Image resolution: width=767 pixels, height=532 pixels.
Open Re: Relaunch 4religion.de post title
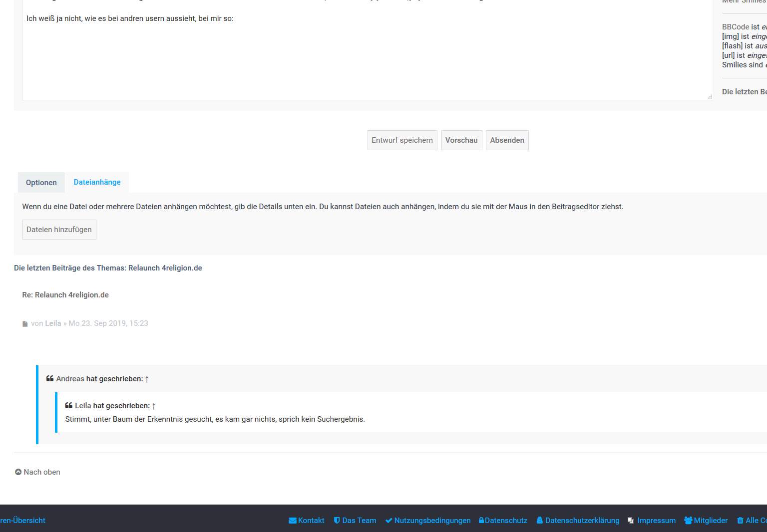tap(65, 295)
